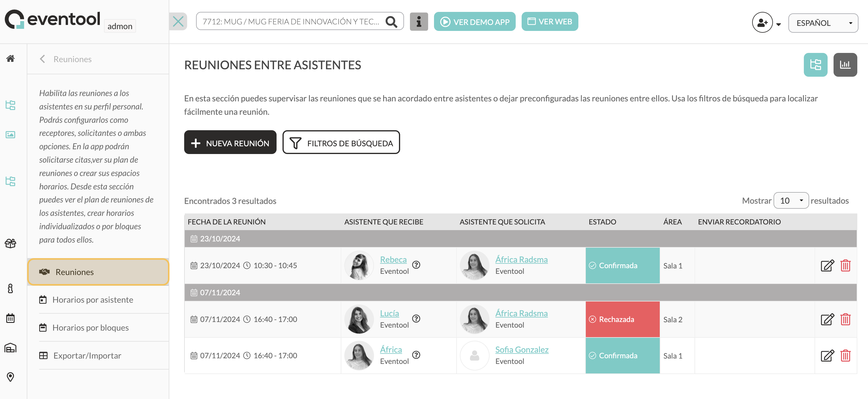Edit the Rebeca meeting row
Viewport: 868px width, 399px height.
pos(827,266)
